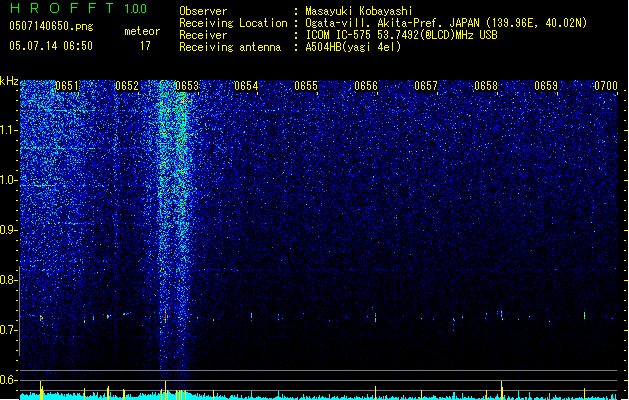
Task: Click the HROFFT 1.0.0 title text
Action: pyautogui.click(x=79, y=8)
